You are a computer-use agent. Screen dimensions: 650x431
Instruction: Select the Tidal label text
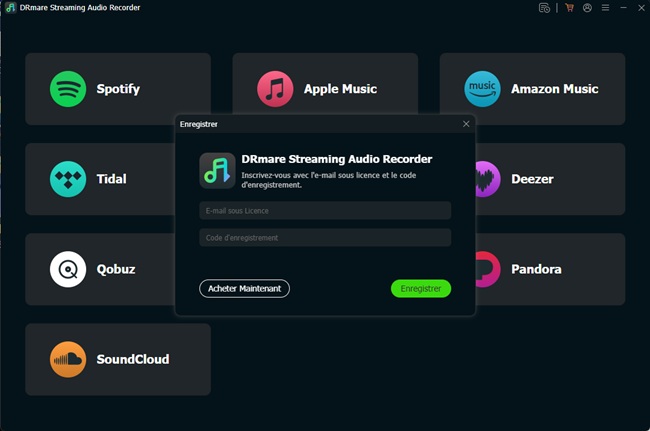pyautogui.click(x=112, y=179)
